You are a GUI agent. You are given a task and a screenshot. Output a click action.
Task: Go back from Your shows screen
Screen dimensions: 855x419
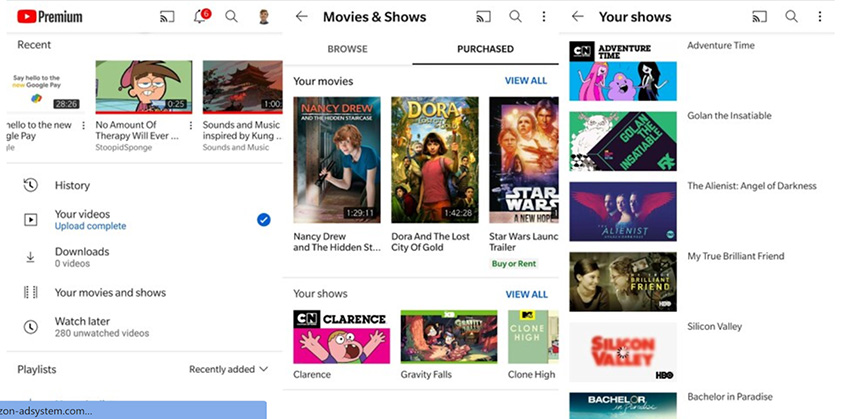coord(577,16)
